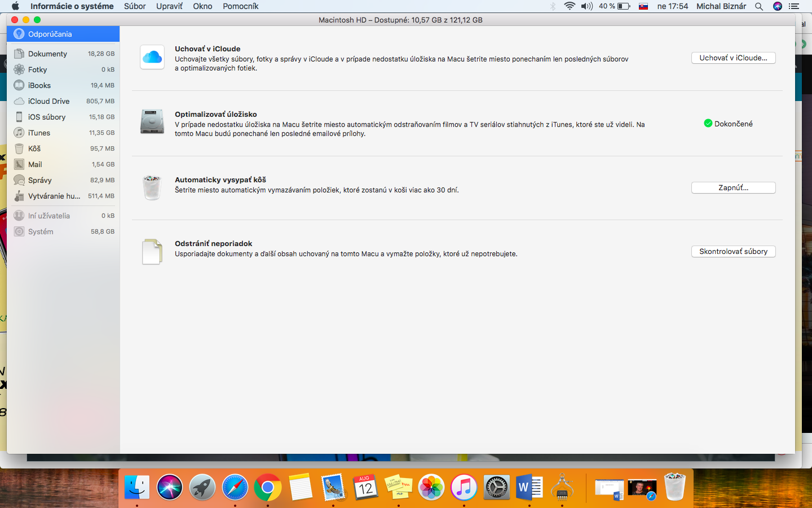Click the Systém gear icon in sidebar
This screenshot has height=508, width=812.
[x=19, y=231]
